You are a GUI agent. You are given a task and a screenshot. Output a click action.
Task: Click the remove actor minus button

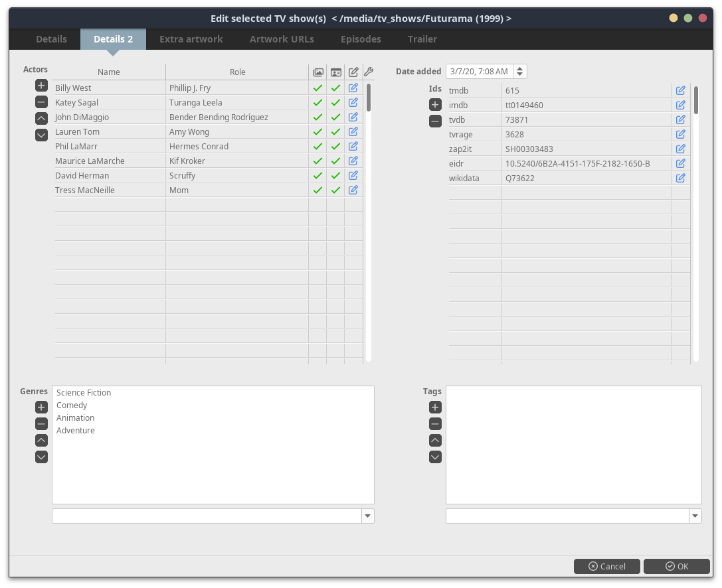pyautogui.click(x=41, y=102)
